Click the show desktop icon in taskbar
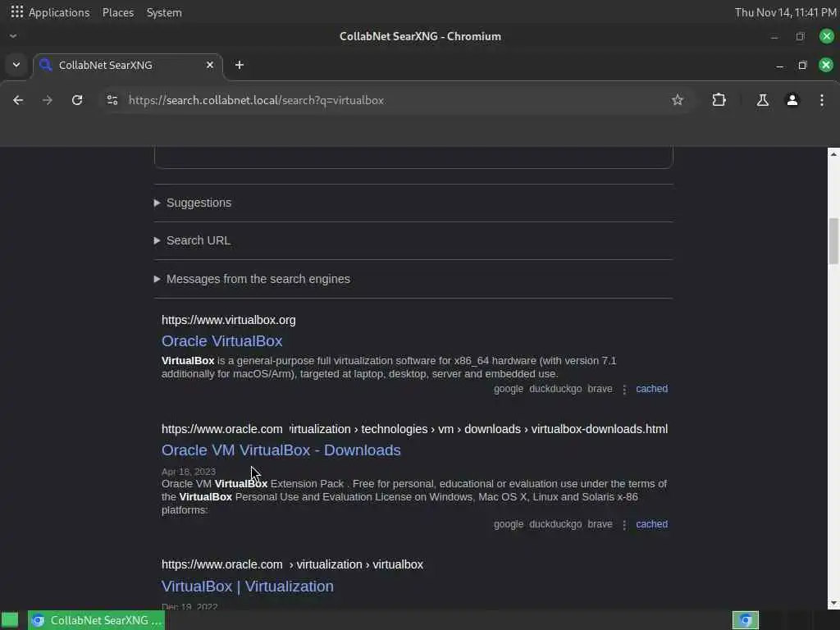 coord(10,620)
